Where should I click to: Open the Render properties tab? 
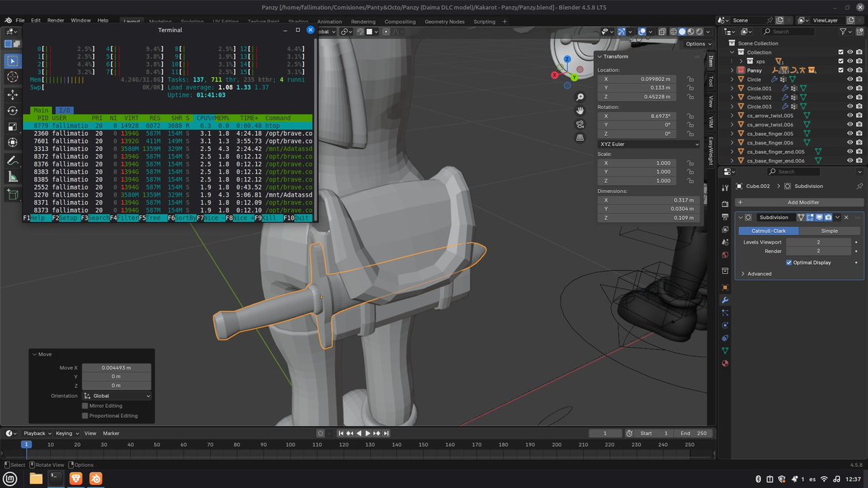coord(725,203)
